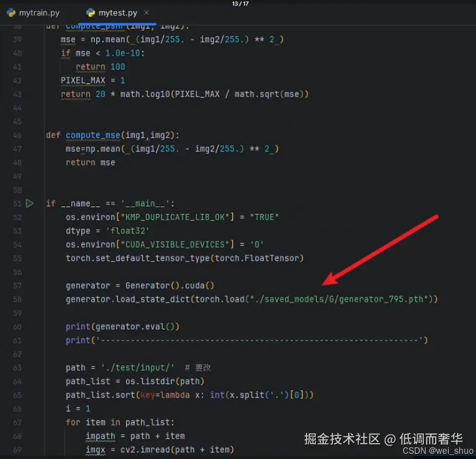Click line number 63 in gutter
Viewport: 476px width, 459px height.
(17, 367)
